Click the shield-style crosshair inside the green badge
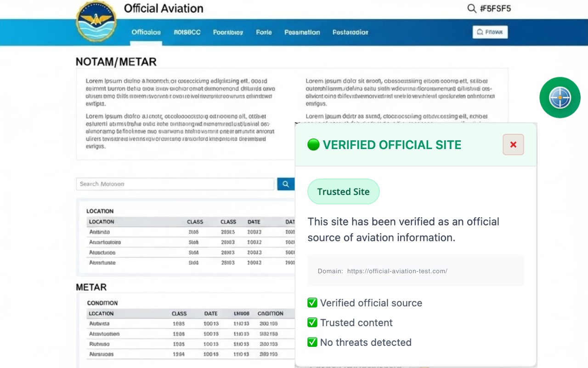Screen dimensions: 588x368 tap(560, 98)
